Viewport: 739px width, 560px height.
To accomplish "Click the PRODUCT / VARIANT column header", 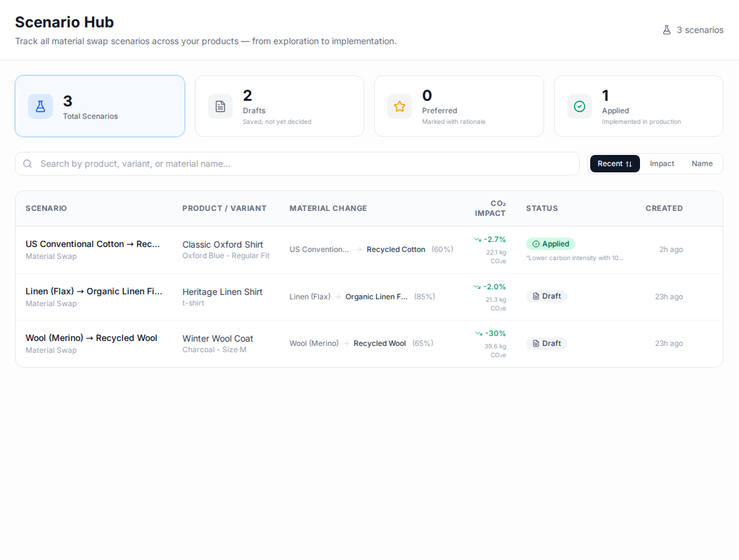I will (x=224, y=208).
